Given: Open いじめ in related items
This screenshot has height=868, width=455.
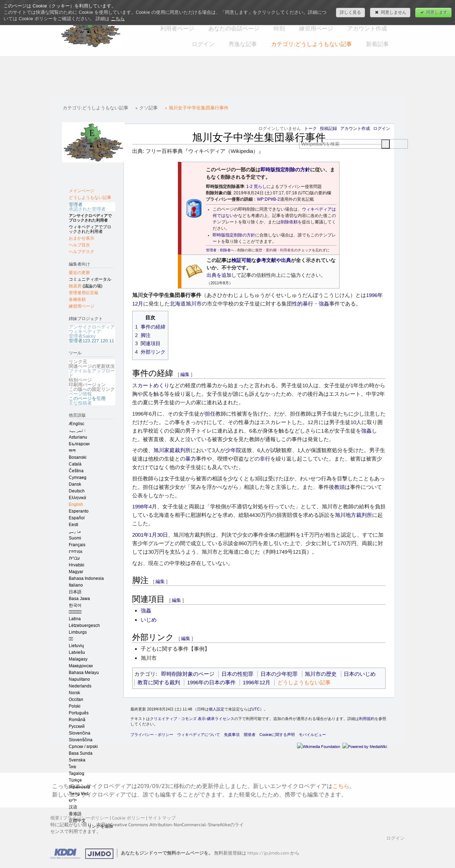Looking at the screenshot, I should [x=148, y=620].
